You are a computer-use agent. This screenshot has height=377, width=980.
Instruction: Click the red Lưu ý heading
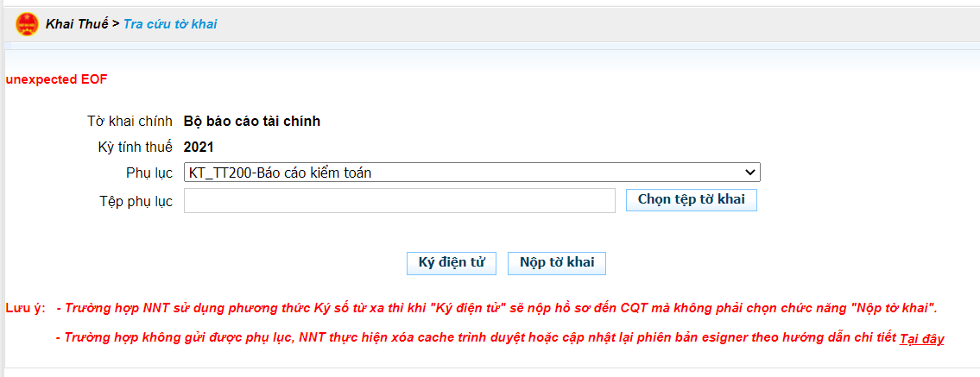tap(25, 308)
